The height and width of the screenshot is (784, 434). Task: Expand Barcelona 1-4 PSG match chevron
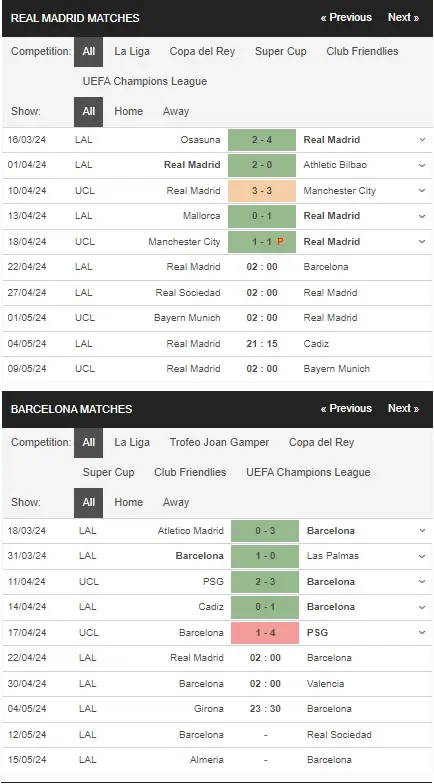(x=422, y=633)
